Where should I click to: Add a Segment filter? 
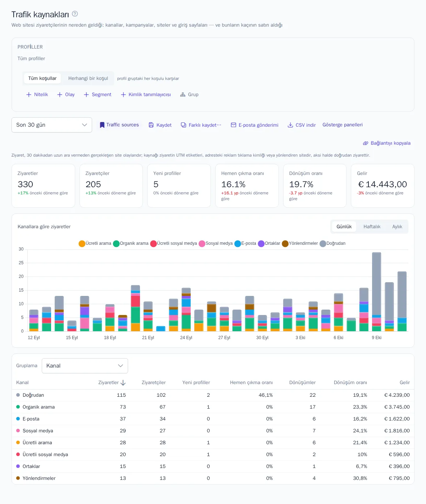[98, 95]
